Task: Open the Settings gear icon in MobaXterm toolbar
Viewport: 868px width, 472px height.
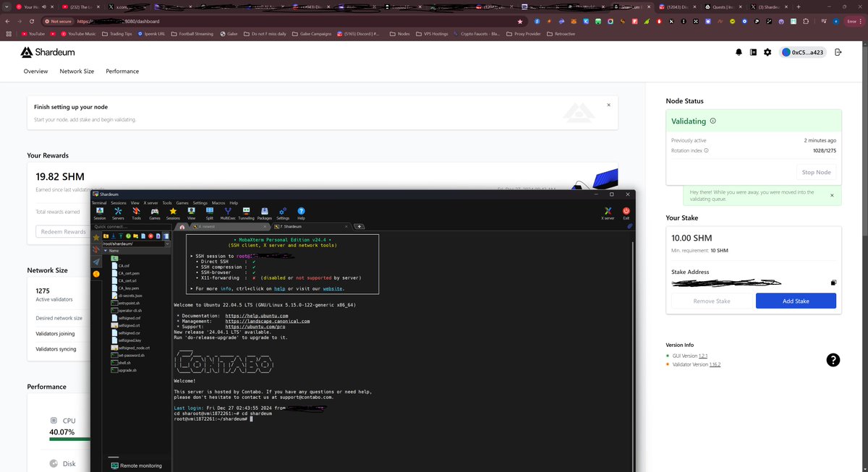Action: point(283,213)
